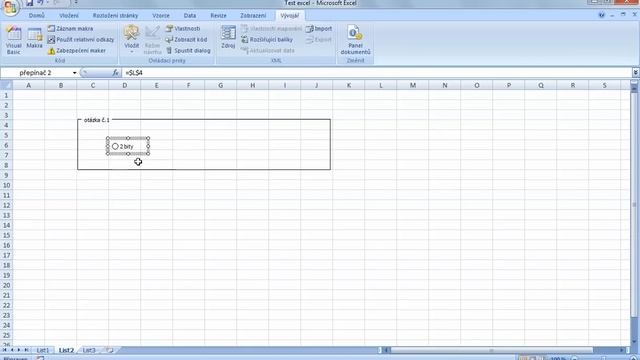Viewport: 640px width, 360px height.
Task: Open Visual Basic editor
Action: (x=13, y=40)
